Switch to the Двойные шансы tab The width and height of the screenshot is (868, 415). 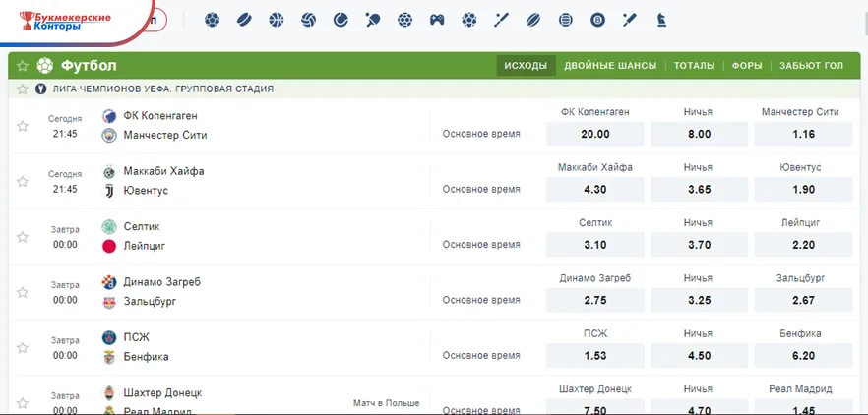pyautogui.click(x=610, y=65)
